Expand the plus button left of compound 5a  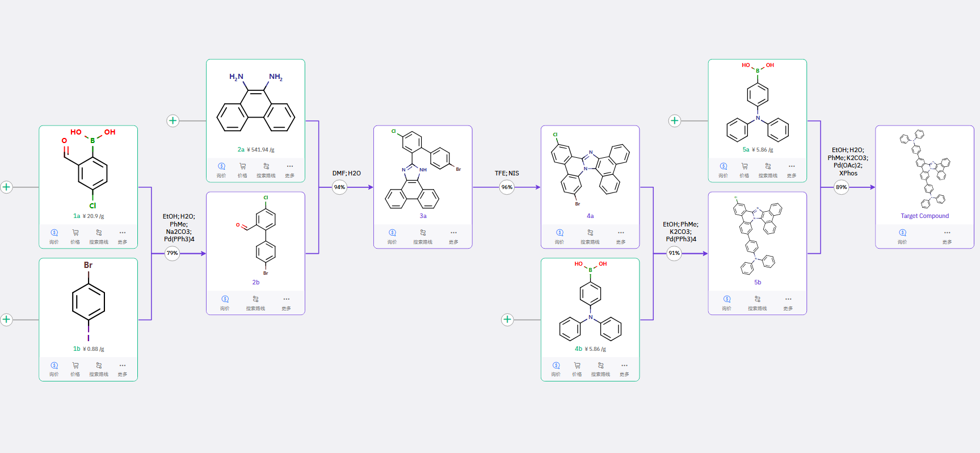pyautogui.click(x=675, y=120)
